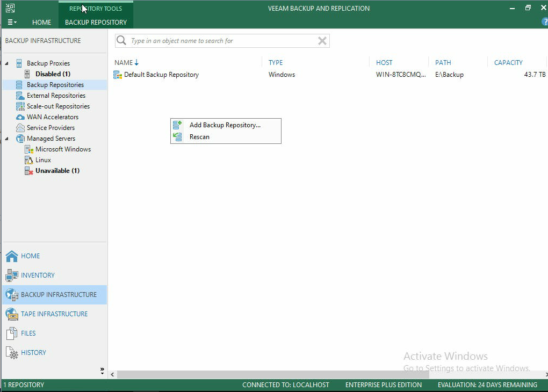Open the TAPE INFRASTRUCTURE view
The image size is (548, 392).
click(x=54, y=314)
